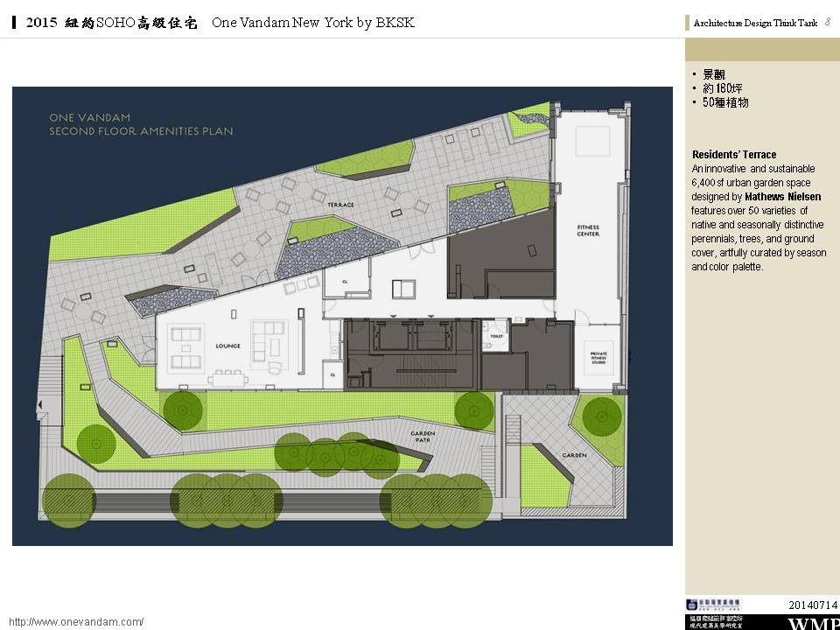Click the "Second Floor Amenities Plan" caption

[x=141, y=131]
